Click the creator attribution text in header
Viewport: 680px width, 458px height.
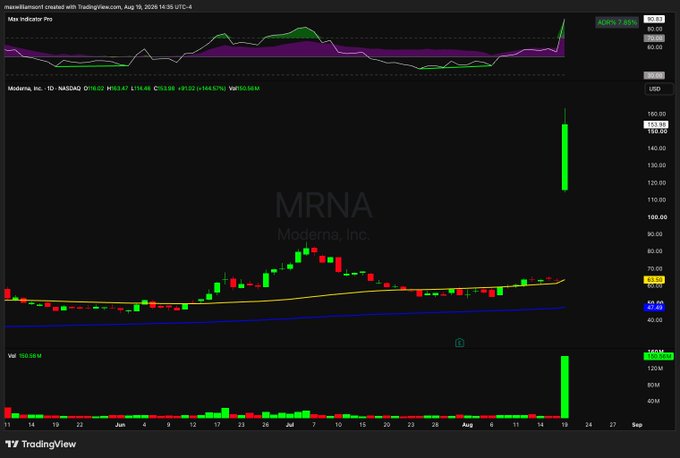point(98,7)
